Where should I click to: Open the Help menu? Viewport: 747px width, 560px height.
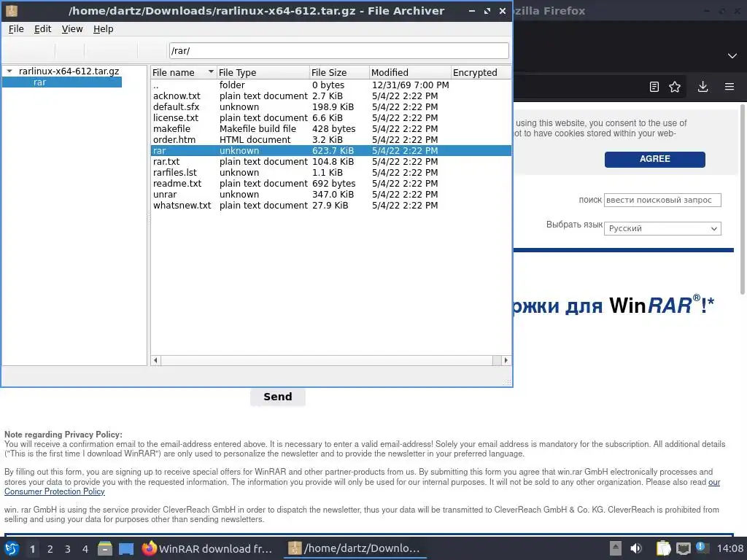point(103,29)
